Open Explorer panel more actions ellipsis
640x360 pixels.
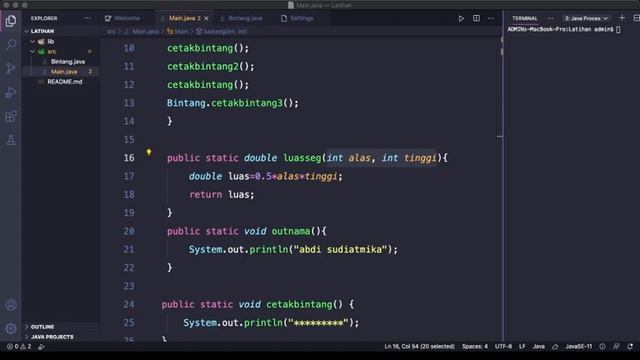point(87,18)
